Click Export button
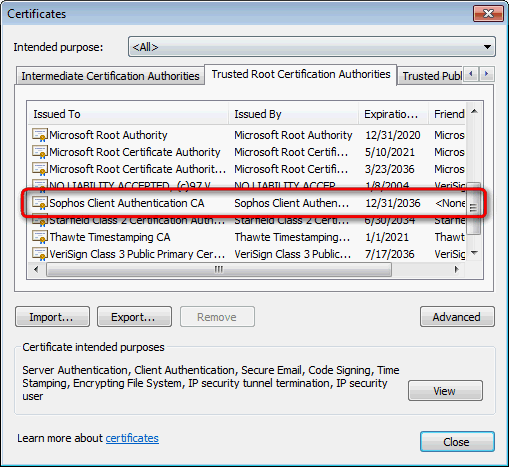 [x=134, y=317]
